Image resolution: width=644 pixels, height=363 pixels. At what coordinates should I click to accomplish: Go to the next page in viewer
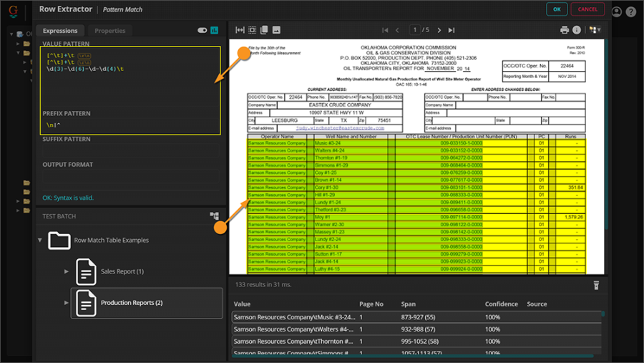point(438,30)
